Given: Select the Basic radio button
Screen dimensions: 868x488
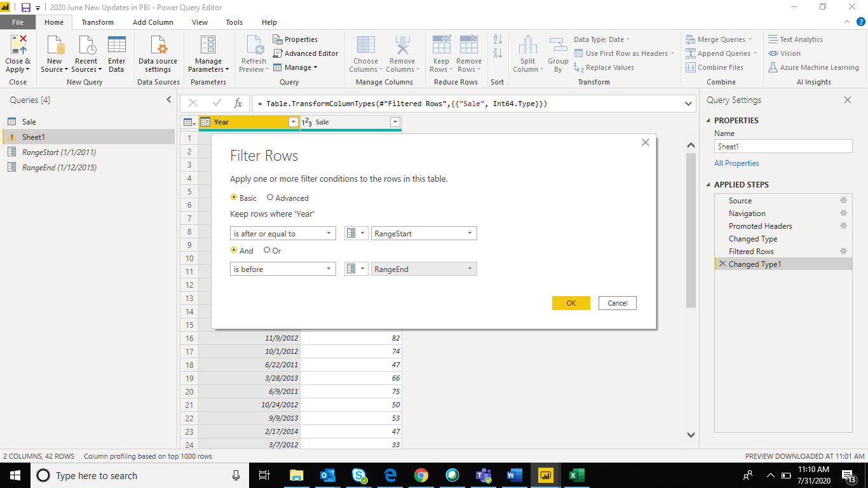Looking at the screenshot, I should (234, 198).
